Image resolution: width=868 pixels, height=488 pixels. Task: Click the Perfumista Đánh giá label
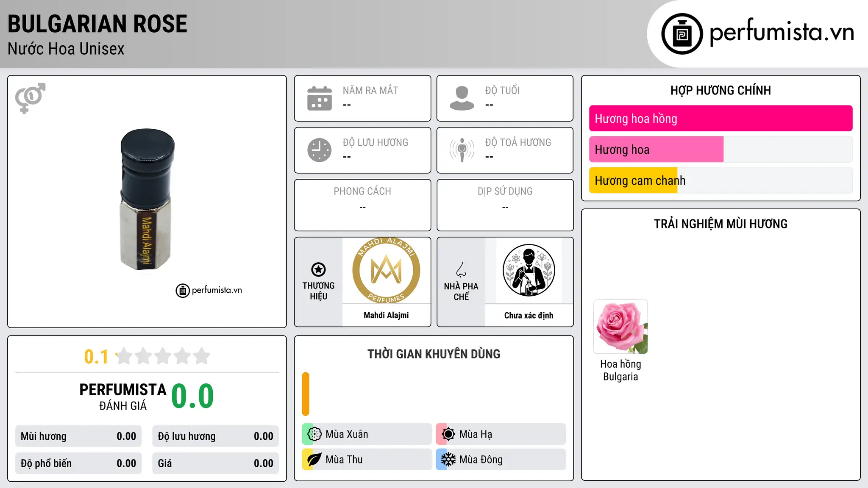pyautogui.click(x=123, y=396)
